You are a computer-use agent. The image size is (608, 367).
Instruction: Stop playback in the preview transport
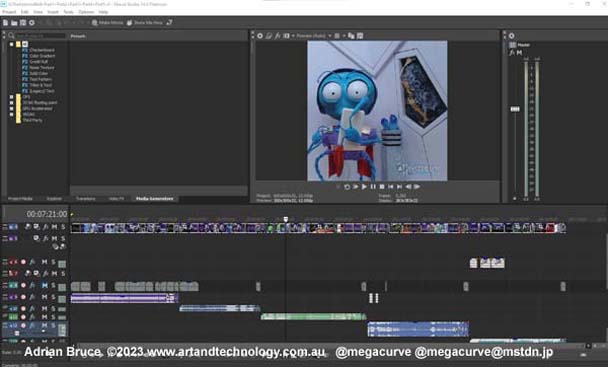[382, 187]
